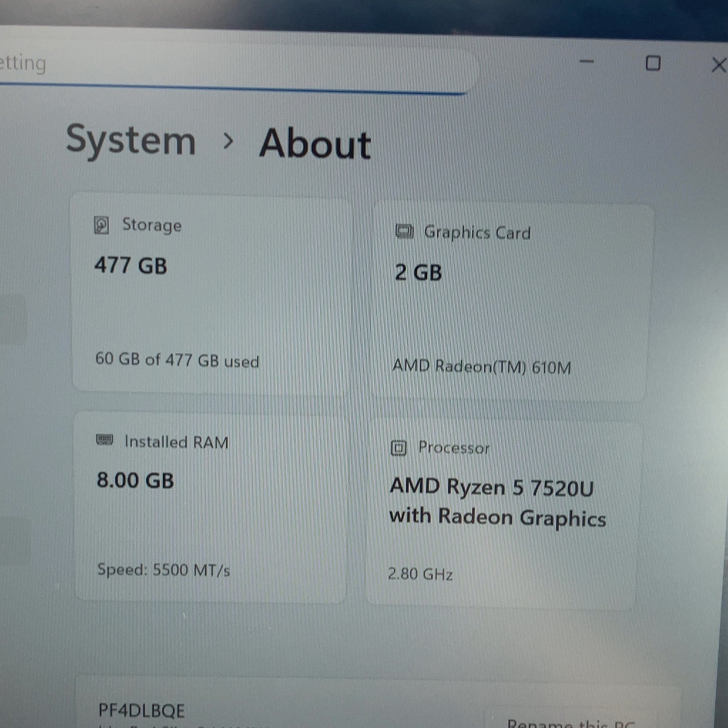Select the 2.80 GHz clock speed text
The height and width of the screenshot is (728, 728).
(x=420, y=574)
